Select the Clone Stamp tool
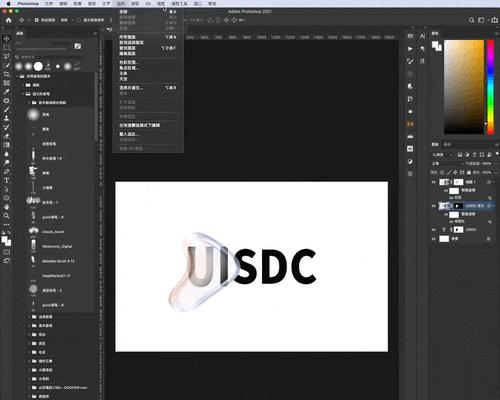Viewport: 500px width, 400px height. 6,118
